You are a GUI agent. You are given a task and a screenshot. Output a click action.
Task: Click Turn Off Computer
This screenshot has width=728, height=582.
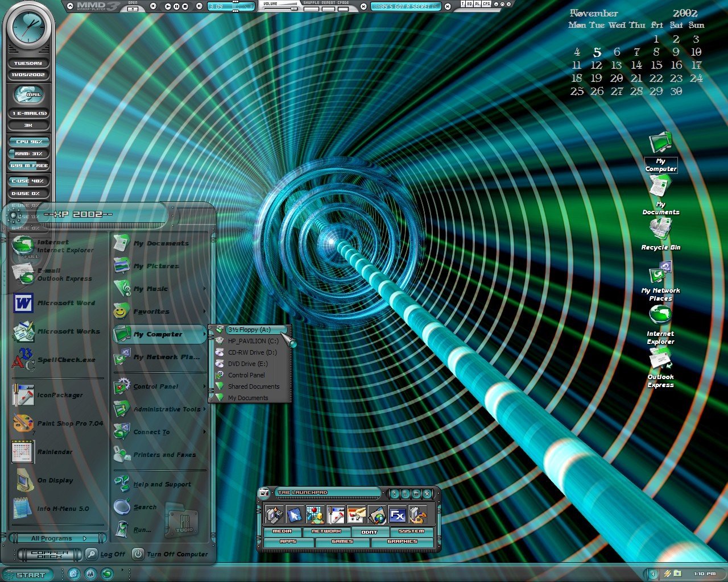(171, 554)
